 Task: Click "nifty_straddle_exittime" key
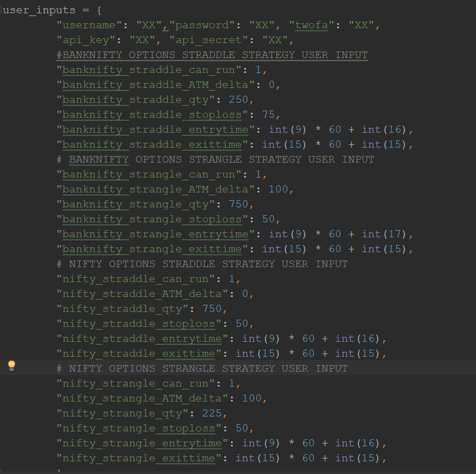[139, 353]
